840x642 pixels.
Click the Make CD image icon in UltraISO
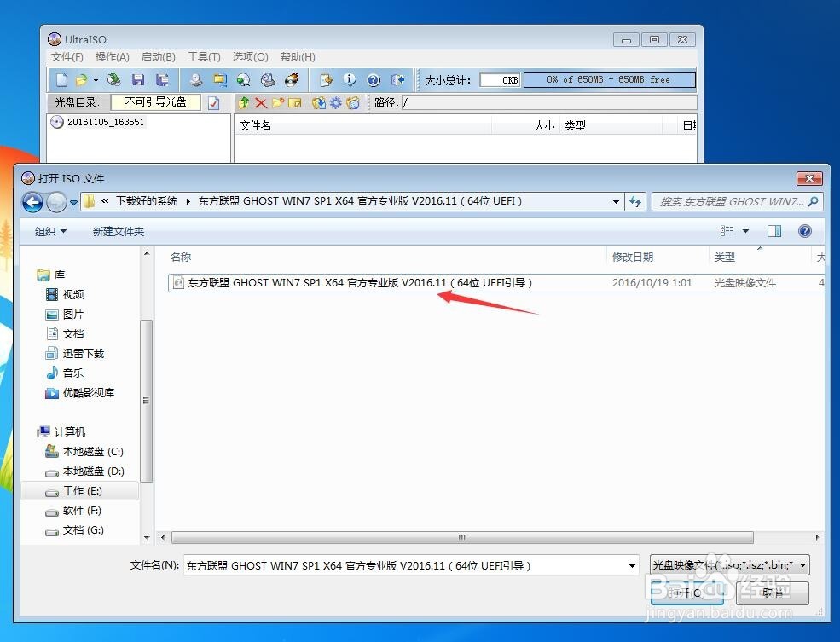[196, 80]
